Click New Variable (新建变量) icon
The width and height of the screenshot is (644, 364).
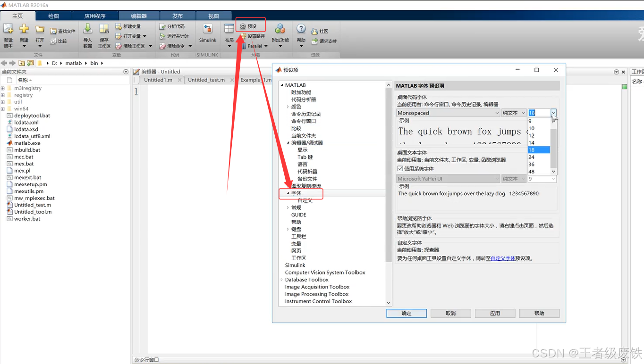119,26
